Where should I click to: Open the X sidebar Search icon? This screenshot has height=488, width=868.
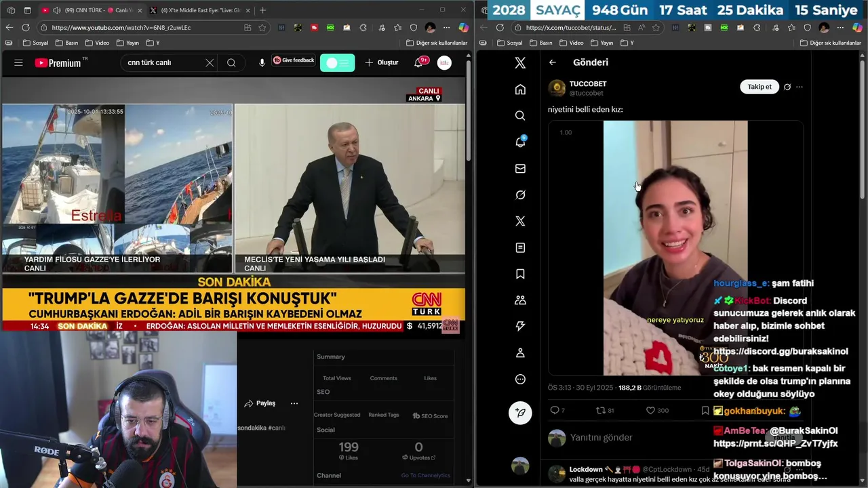[x=520, y=116]
